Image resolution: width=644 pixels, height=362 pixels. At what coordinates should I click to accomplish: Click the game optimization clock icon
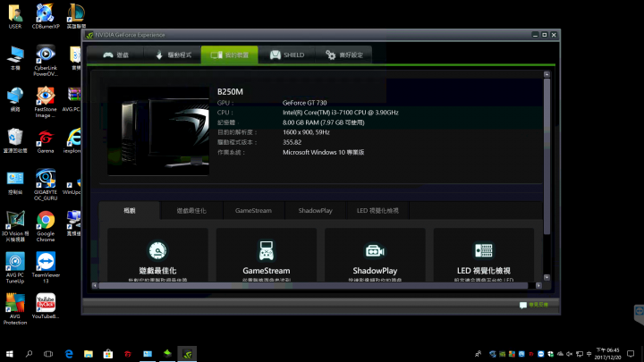(x=157, y=251)
